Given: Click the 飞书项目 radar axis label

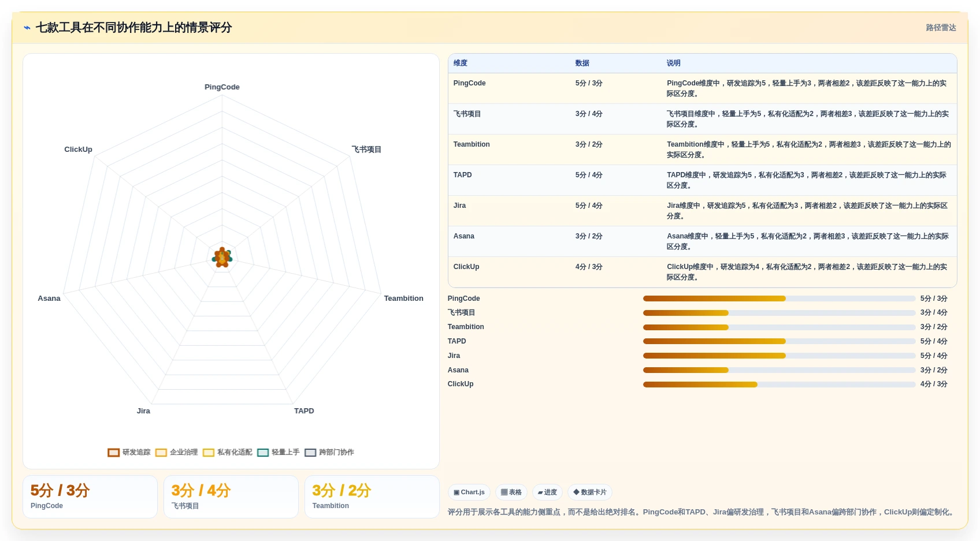Looking at the screenshot, I should tap(366, 150).
